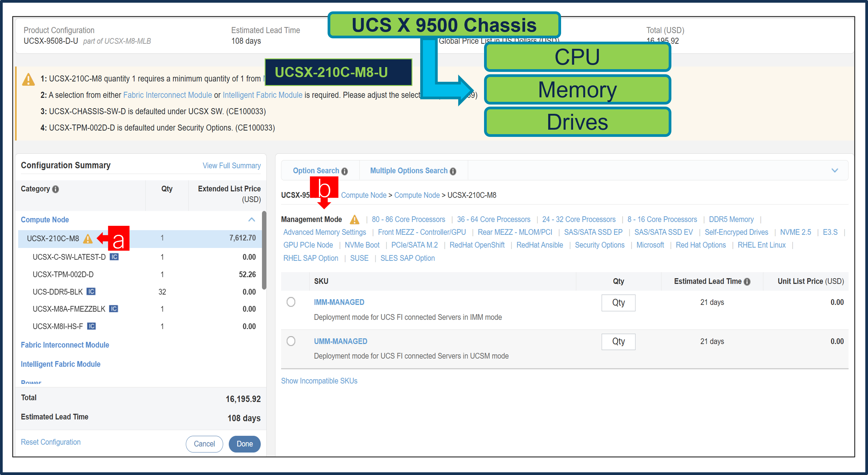Screen dimensions: 868x475
Task: Expand the option search panel chevron
Action: (x=835, y=170)
